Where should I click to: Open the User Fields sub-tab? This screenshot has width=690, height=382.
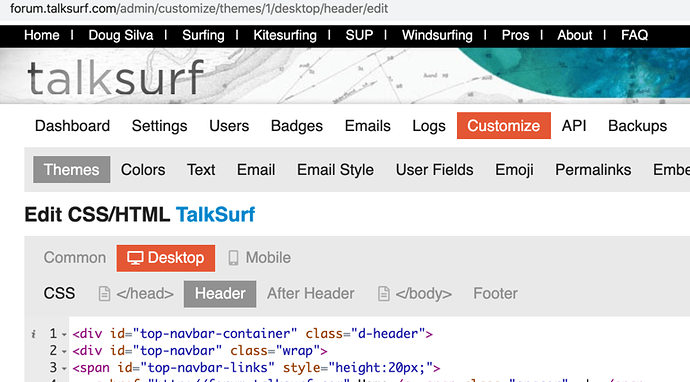point(434,170)
